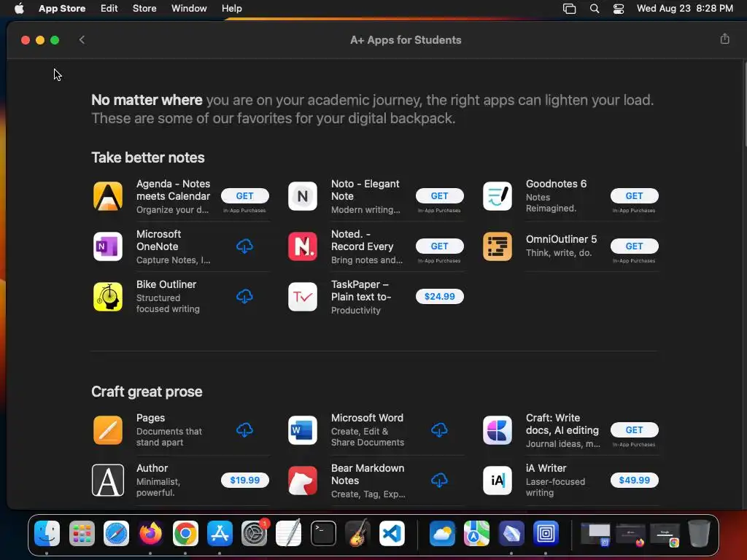This screenshot has width=747, height=560.
Task: Open the Apple menu
Action: point(19,9)
